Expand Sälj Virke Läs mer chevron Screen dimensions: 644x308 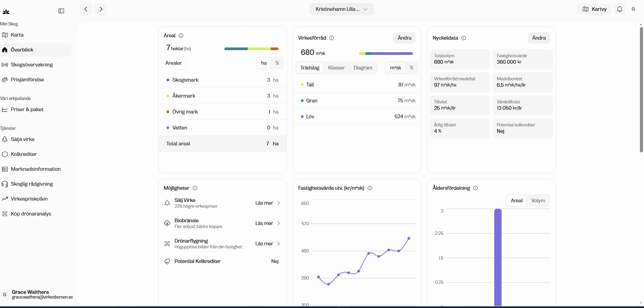tap(279, 203)
